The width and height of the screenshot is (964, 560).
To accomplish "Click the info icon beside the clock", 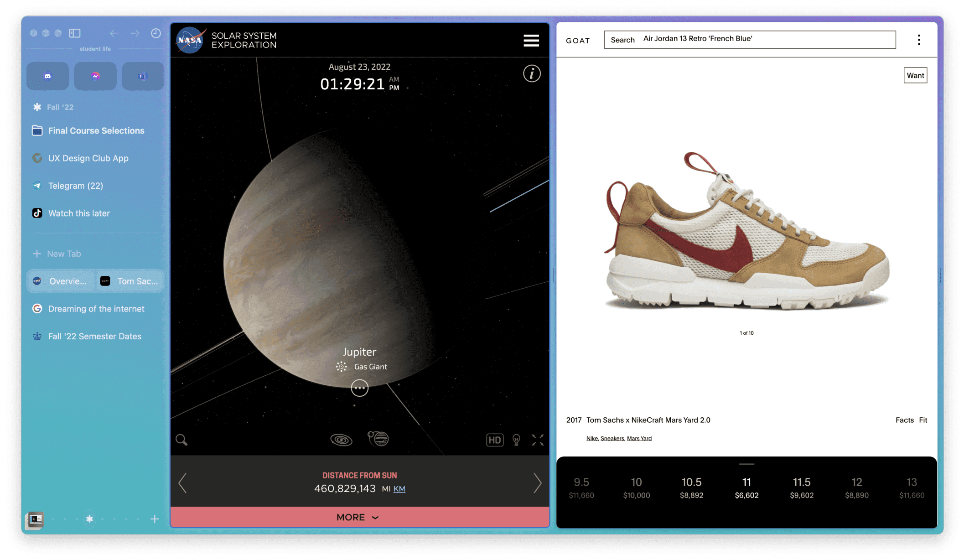I will click(x=531, y=73).
